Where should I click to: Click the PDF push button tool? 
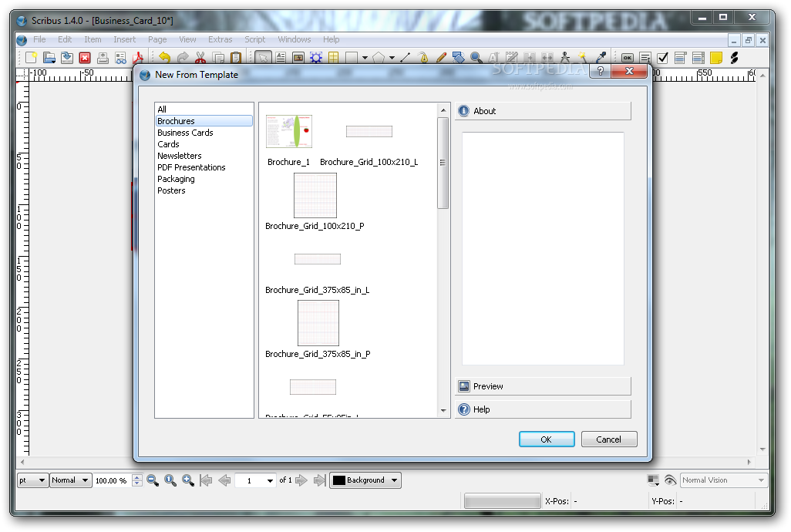(x=628, y=58)
